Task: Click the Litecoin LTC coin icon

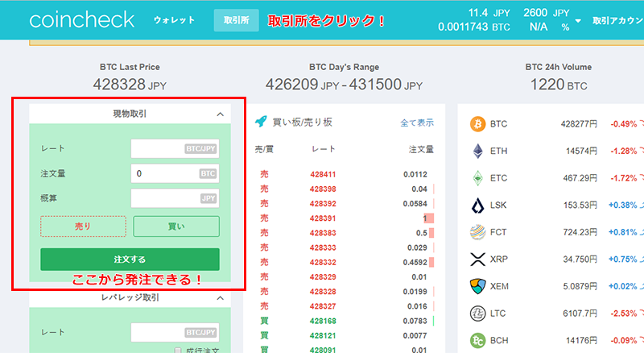Action: (477, 314)
